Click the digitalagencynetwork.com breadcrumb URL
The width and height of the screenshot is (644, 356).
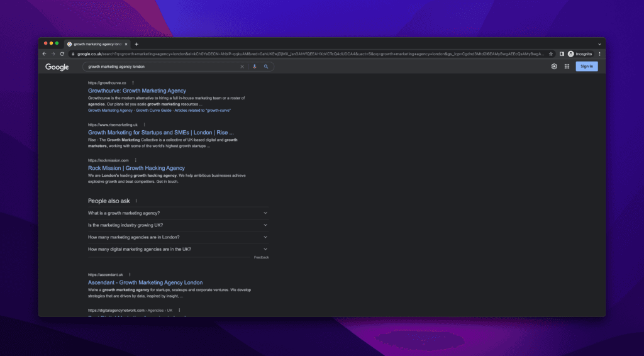(130, 311)
